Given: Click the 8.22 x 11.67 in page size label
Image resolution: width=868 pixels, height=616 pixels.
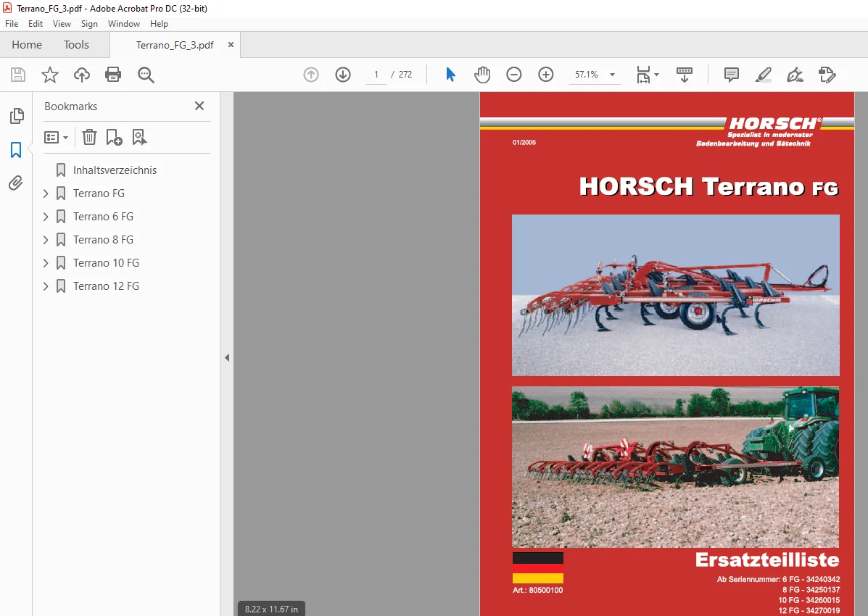Looking at the screenshot, I should coord(271,609).
